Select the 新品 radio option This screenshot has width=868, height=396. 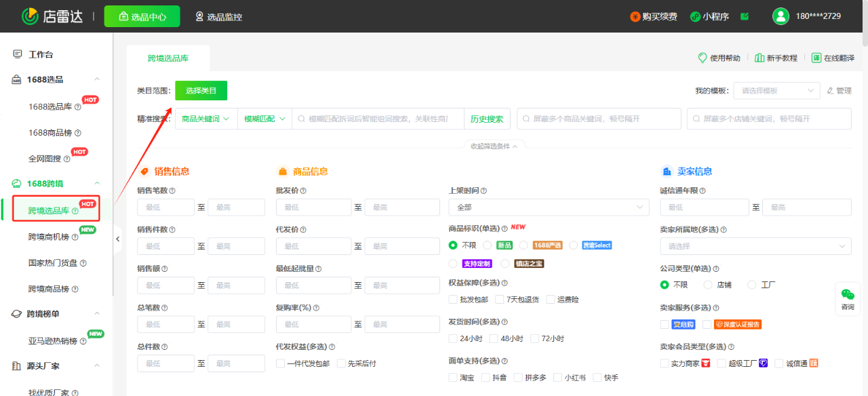[487, 245]
